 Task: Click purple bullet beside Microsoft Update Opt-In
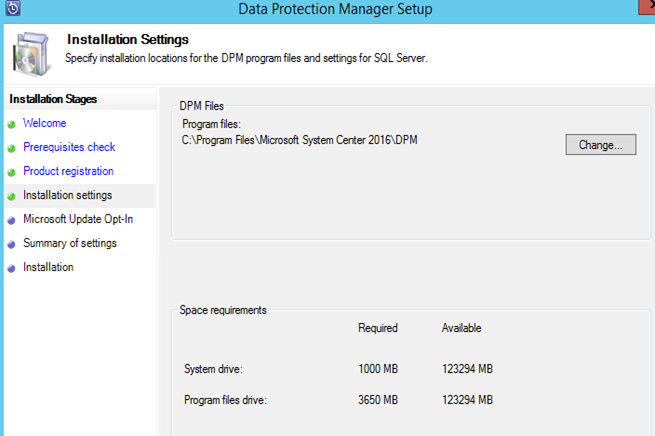tap(12, 220)
